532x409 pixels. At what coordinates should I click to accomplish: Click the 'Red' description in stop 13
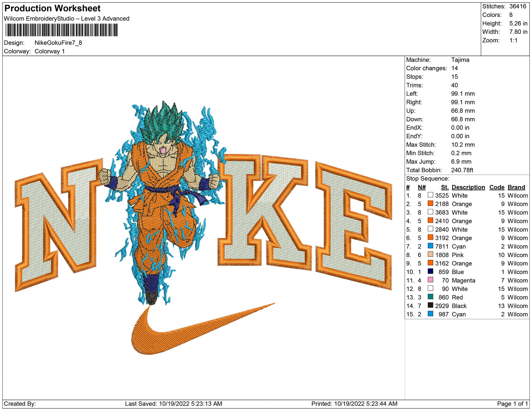pyautogui.click(x=457, y=297)
